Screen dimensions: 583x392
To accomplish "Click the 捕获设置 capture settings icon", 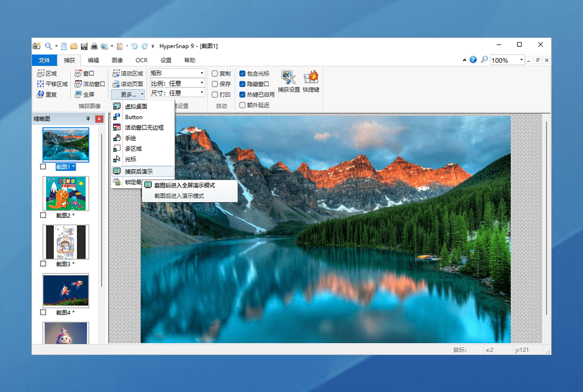I will (289, 81).
